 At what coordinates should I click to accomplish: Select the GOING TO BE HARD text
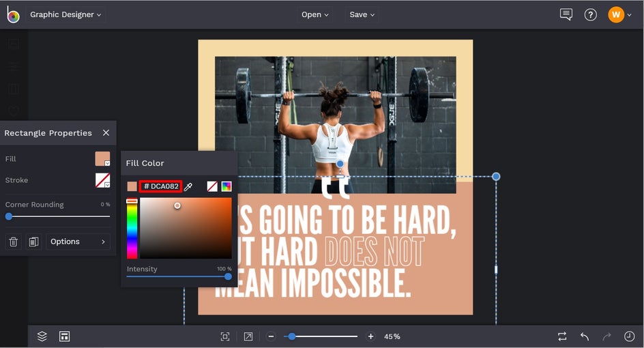click(357, 220)
